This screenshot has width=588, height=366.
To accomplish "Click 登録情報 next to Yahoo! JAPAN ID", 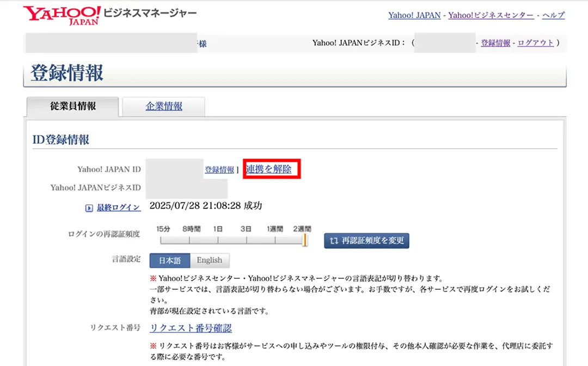I will click(x=219, y=169).
